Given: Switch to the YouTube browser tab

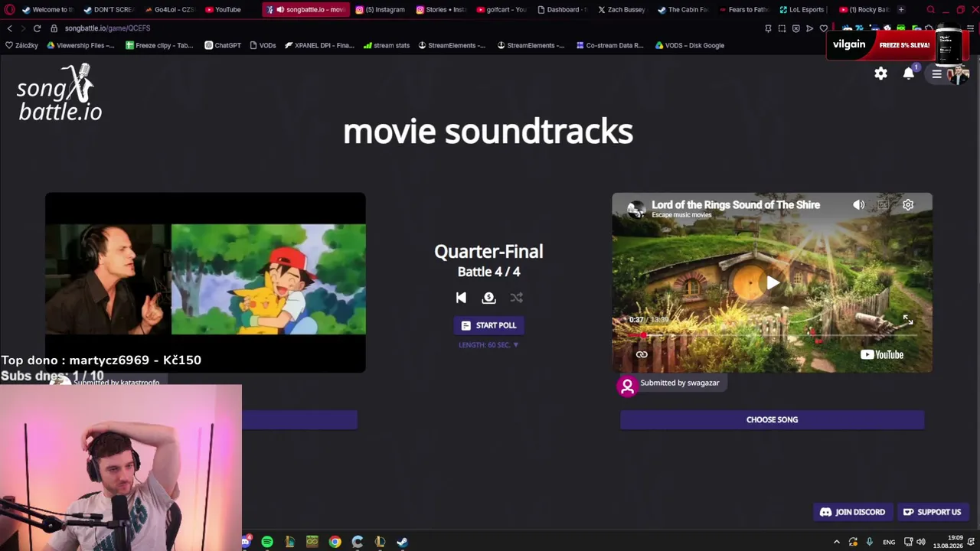Looking at the screenshot, I should 223,10.
